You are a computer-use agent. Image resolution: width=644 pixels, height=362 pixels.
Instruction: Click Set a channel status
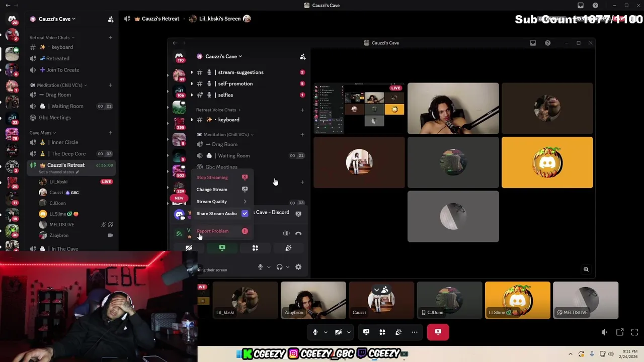pyautogui.click(x=59, y=172)
